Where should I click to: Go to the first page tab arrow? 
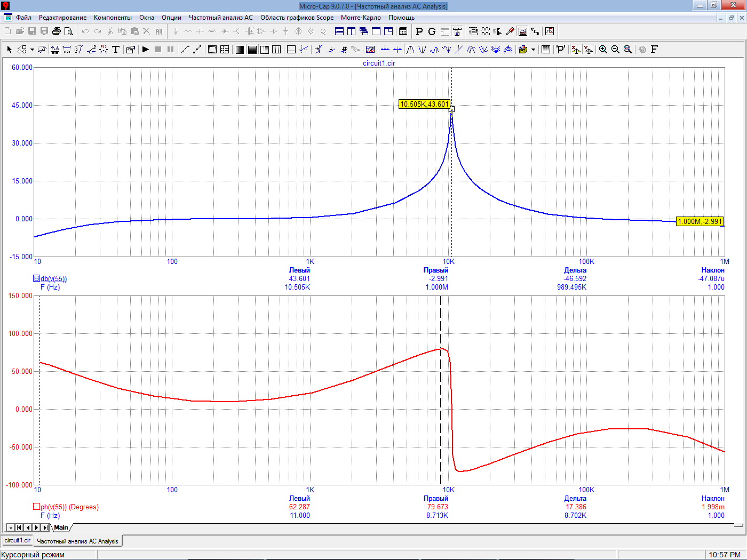coord(19,527)
